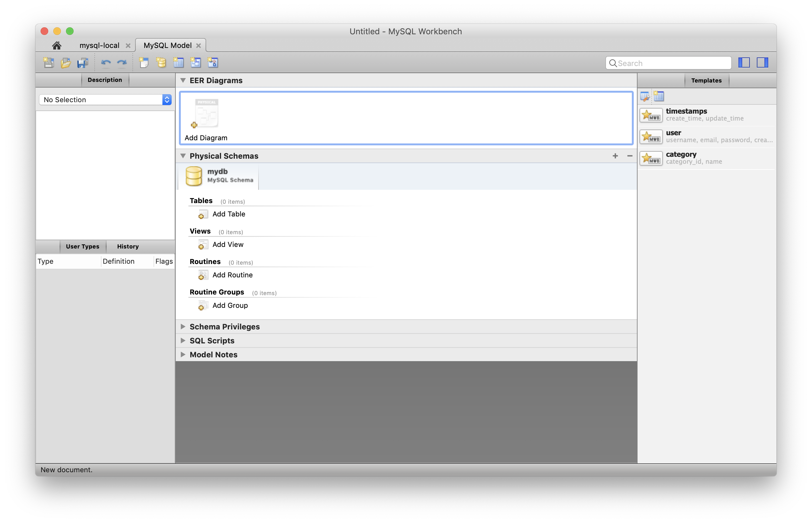Click the Add new diagram toolbar icon
The width and height of the screenshot is (812, 523).
click(144, 63)
